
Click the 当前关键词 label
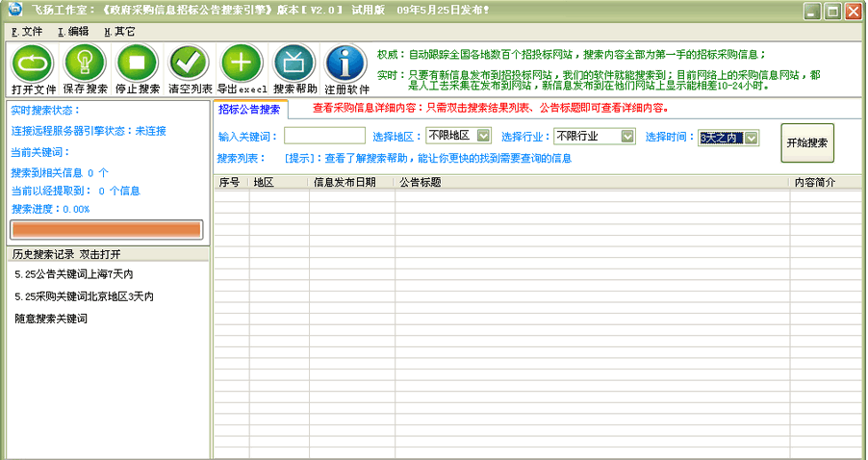[x=40, y=152]
